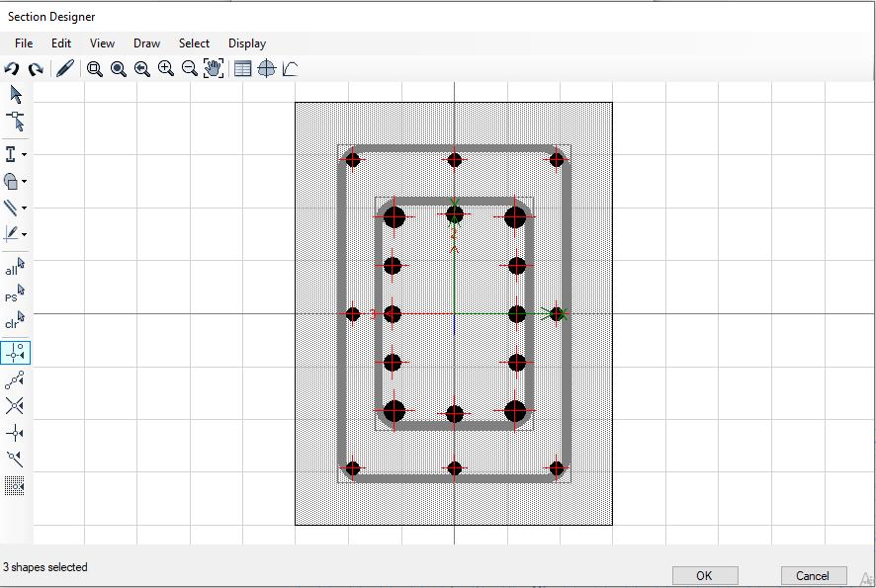The width and height of the screenshot is (876, 588).
Task: Click the 'Section Designer' window title
Action: (51, 17)
